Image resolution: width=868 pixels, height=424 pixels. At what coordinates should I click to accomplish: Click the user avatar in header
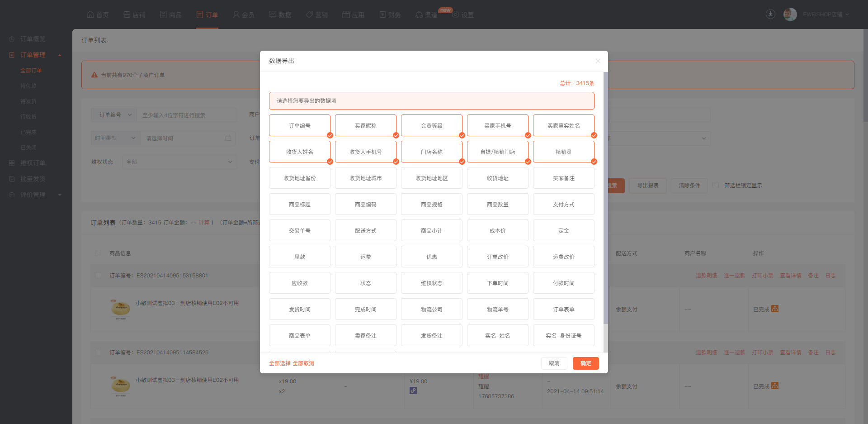coord(790,14)
